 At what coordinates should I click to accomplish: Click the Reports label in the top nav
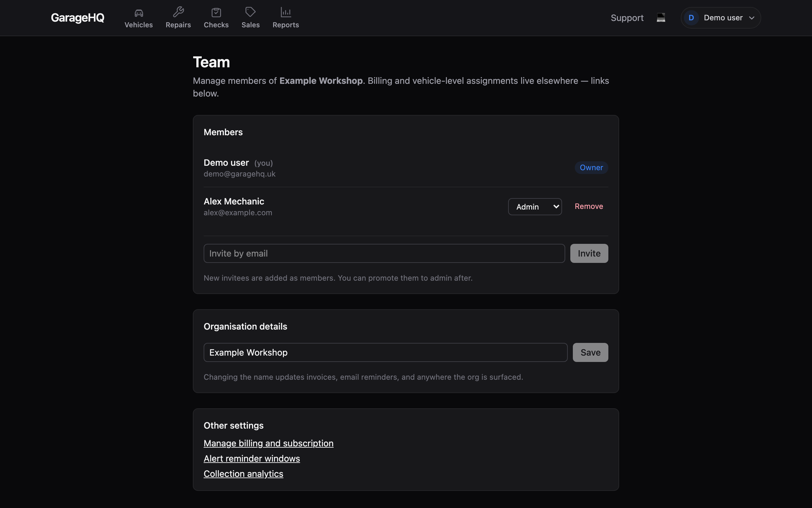(285, 25)
